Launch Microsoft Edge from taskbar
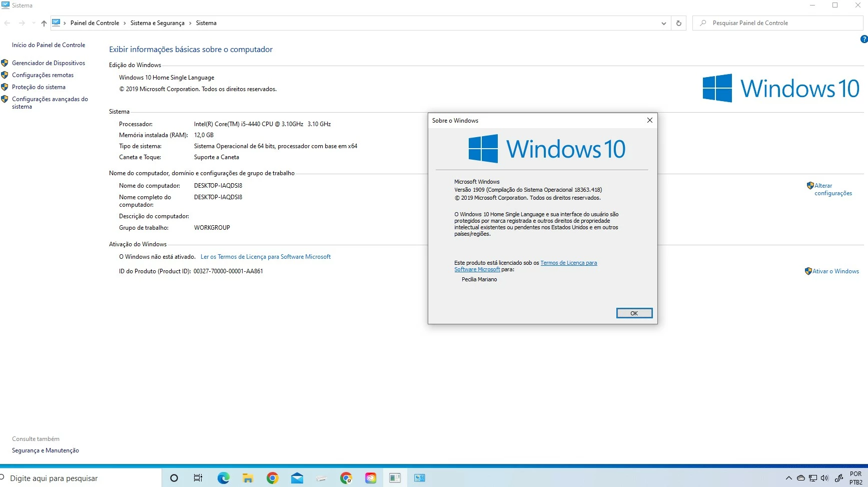The height and width of the screenshot is (487, 868). coord(223,478)
